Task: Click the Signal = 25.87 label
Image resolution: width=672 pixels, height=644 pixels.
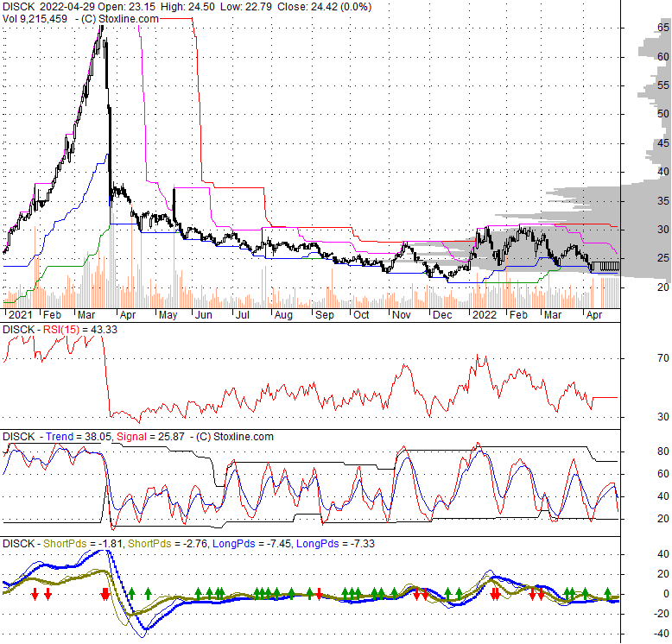Action: tap(150, 437)
